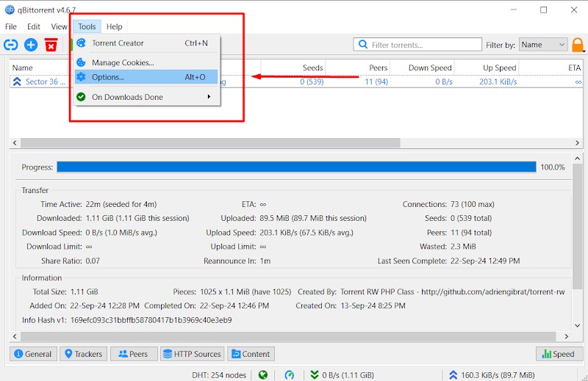Click the Torrent Creator palette icon

(x=81, y=43)
